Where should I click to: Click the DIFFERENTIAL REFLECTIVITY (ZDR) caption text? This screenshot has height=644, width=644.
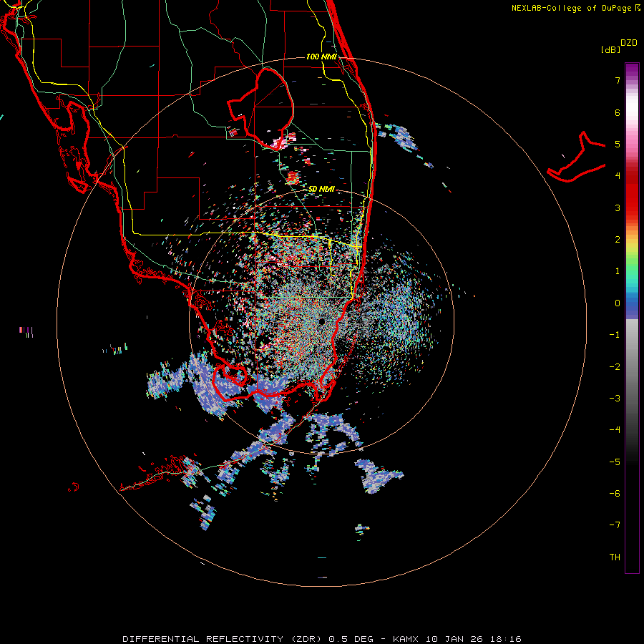point(222,639)
